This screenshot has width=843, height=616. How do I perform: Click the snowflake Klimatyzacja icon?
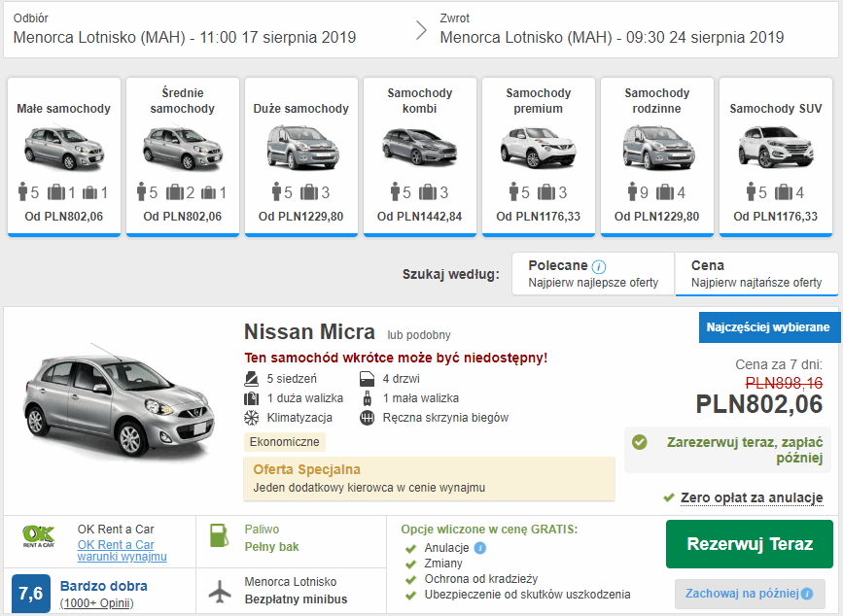click(x=251, y=418)
